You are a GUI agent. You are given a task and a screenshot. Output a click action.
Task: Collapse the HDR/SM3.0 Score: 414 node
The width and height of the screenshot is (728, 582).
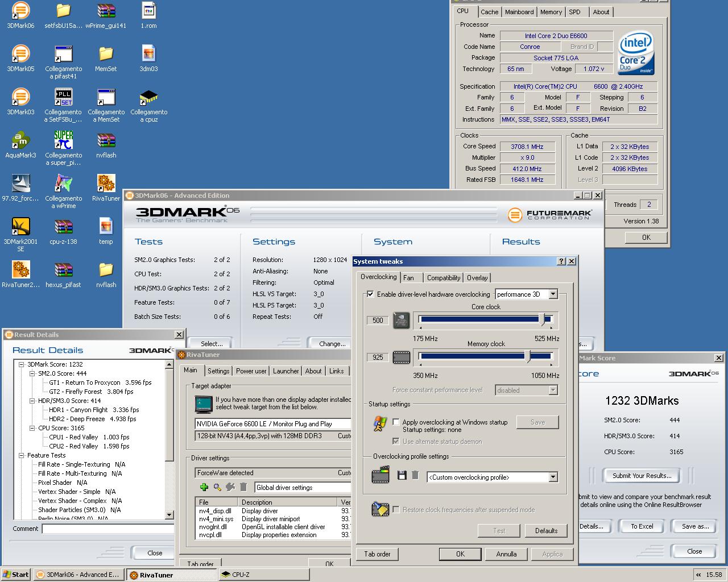(x=32, y=401)
